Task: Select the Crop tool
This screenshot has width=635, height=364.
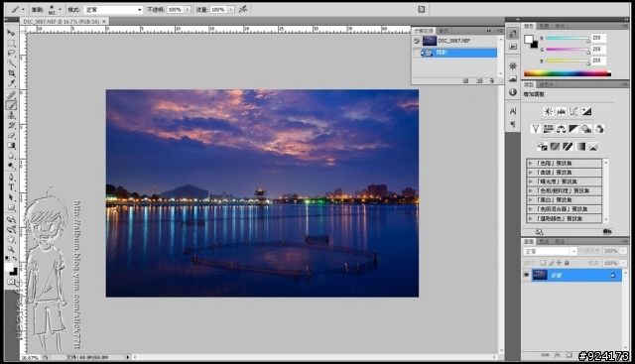Action: pyautogui.click(x=11, y=73)
